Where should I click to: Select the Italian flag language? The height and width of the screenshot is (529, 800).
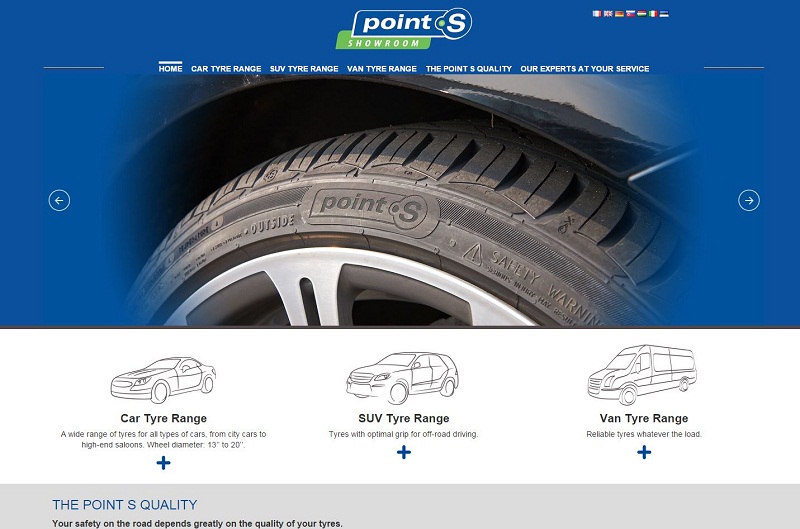[x=653, y=14]
